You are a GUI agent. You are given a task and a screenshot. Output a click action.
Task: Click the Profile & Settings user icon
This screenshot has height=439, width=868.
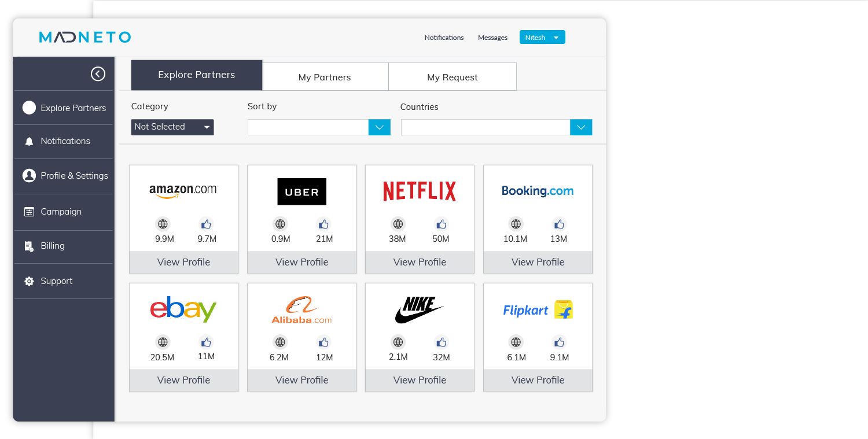tap(29, 176)
